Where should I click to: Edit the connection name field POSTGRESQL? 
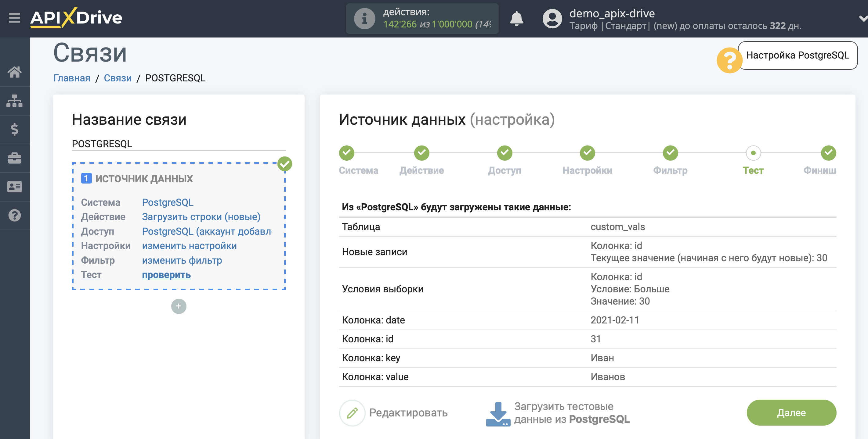pyautogui.click(x=179, y=144)
